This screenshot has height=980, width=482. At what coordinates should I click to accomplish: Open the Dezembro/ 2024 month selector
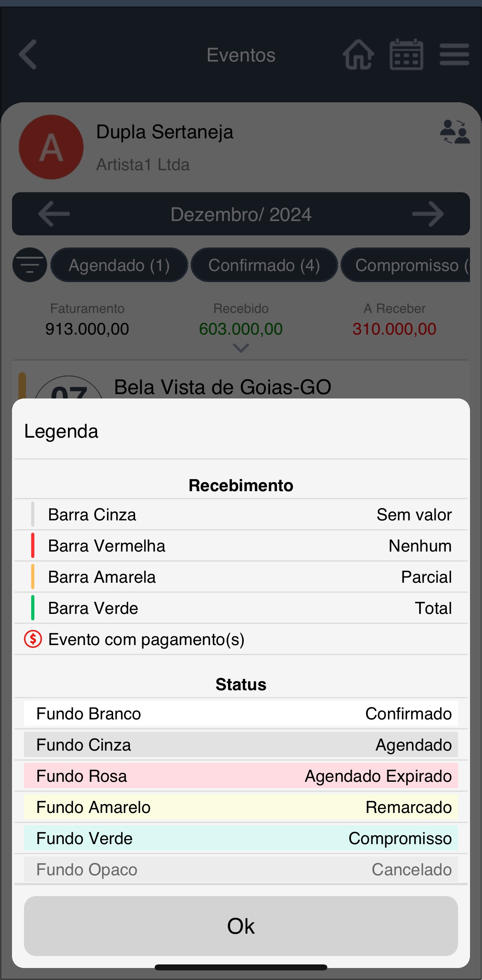(241, 214)
